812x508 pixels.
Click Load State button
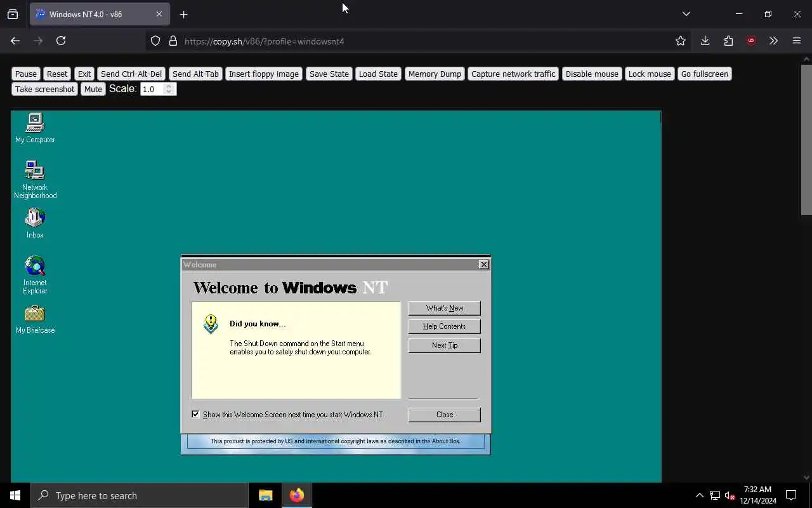click(x=378, y=74)
